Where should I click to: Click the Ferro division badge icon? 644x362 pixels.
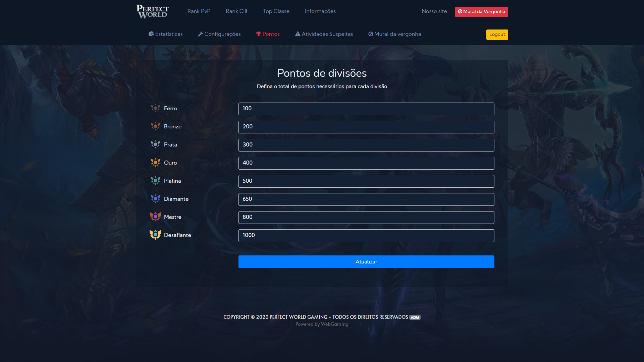pyautogui.click(x=155, y=108)
